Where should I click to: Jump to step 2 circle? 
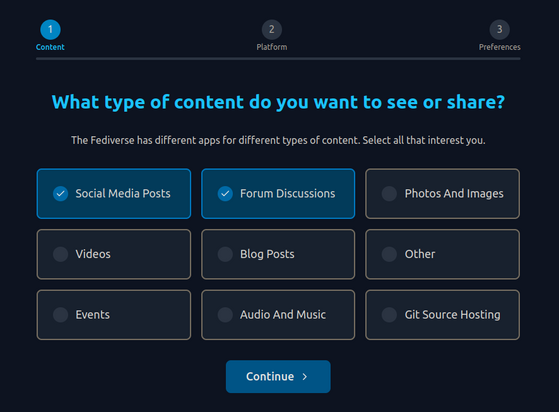click(x=272, y=29)
